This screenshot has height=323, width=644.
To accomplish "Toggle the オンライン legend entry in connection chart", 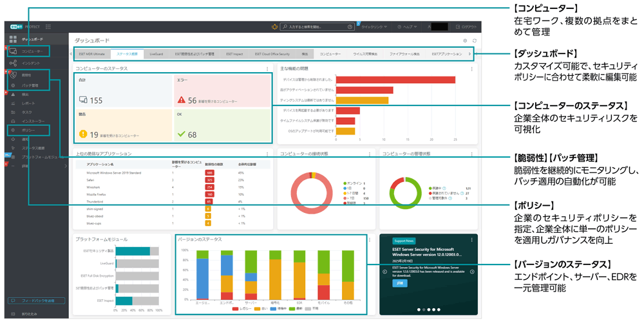I will (x=353, y=183).
